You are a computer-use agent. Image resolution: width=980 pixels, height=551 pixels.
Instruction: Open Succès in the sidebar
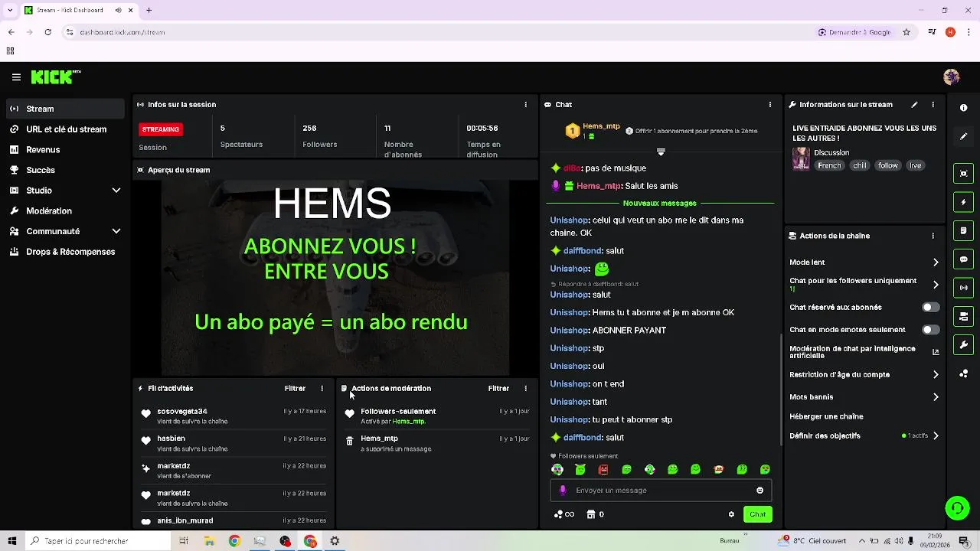(65, 170)
